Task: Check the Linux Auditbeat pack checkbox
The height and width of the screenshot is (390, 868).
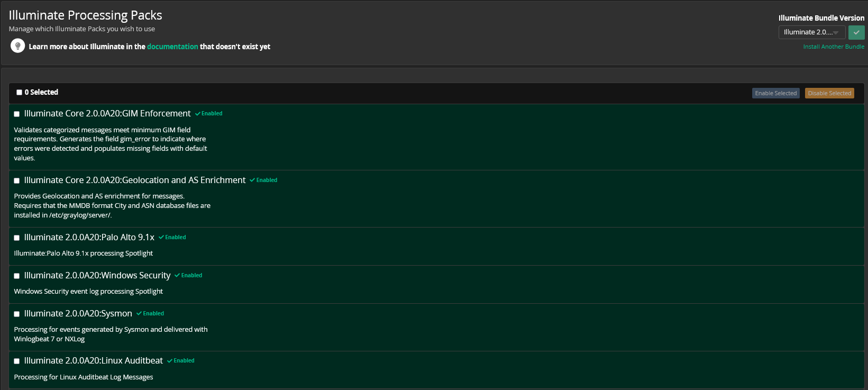Action: tap(16, 361)
